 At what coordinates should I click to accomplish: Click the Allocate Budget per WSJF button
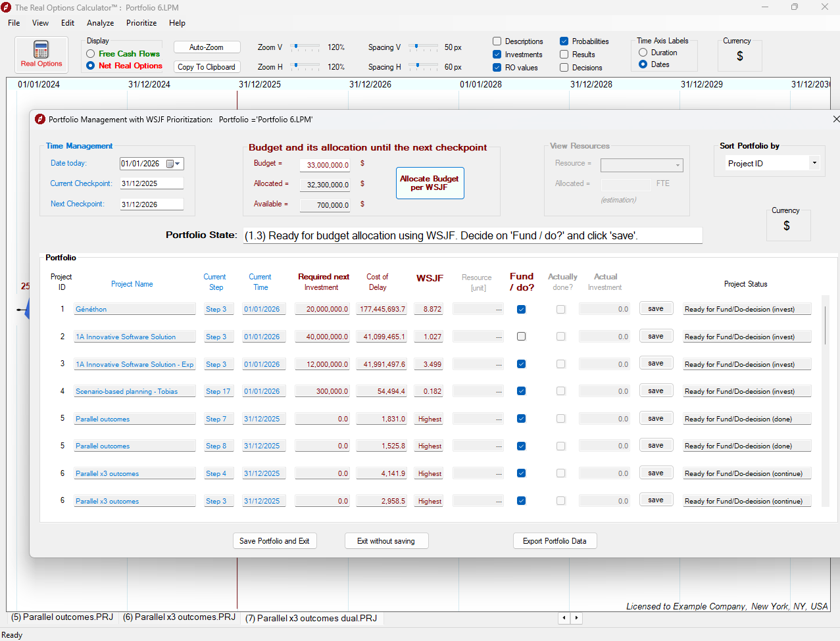coord(430,183)
